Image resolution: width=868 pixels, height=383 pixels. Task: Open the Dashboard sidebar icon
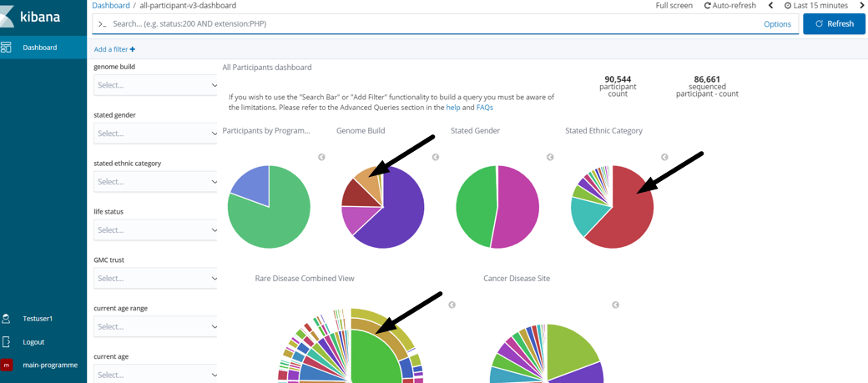click(x=6, y=48)
